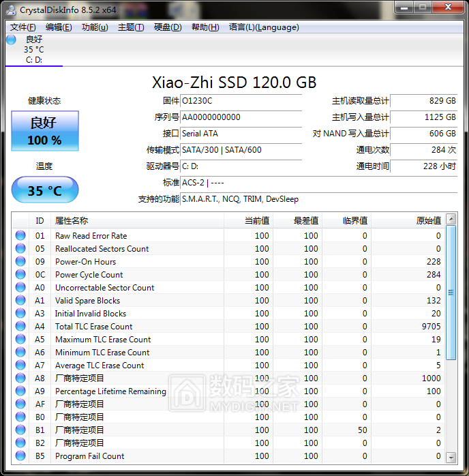
Task: Click status orb for Reallocated Sectors Count
Action: pyautogui.click(x=20, y=249)
